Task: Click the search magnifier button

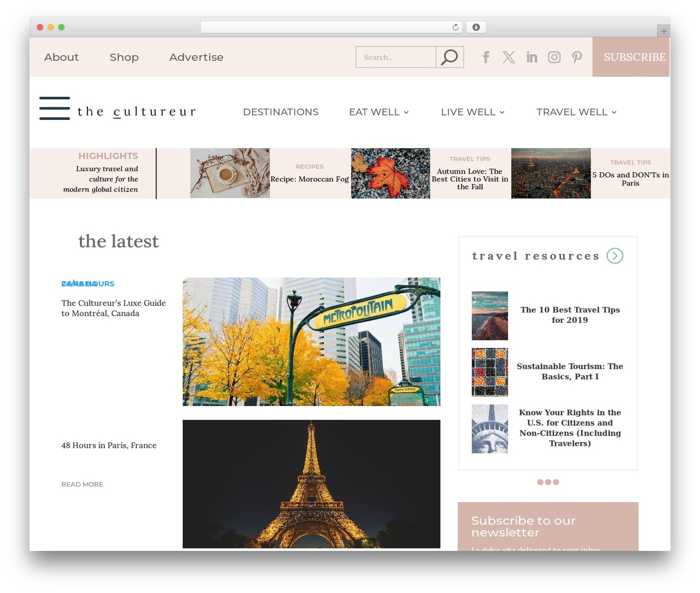Action: click(450, 57)
